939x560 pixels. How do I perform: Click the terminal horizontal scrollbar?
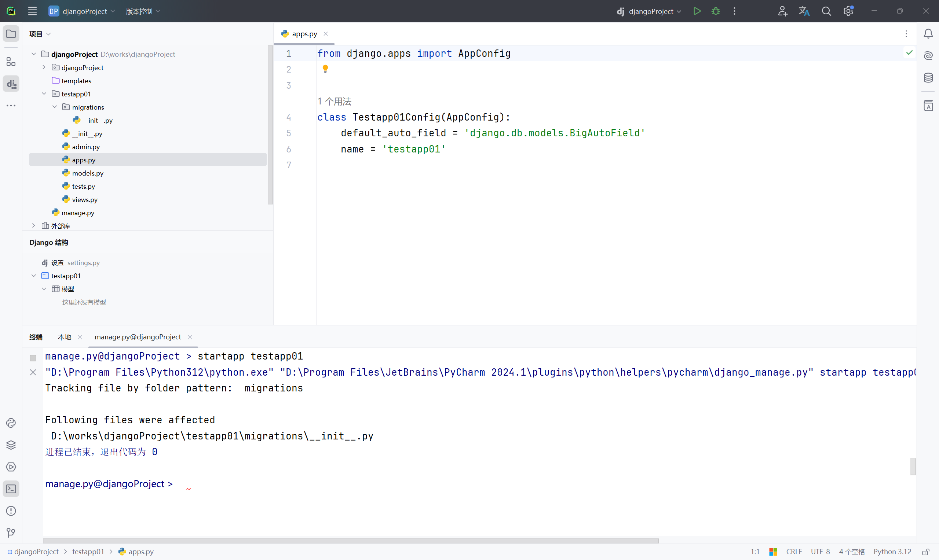coord(351,541)
